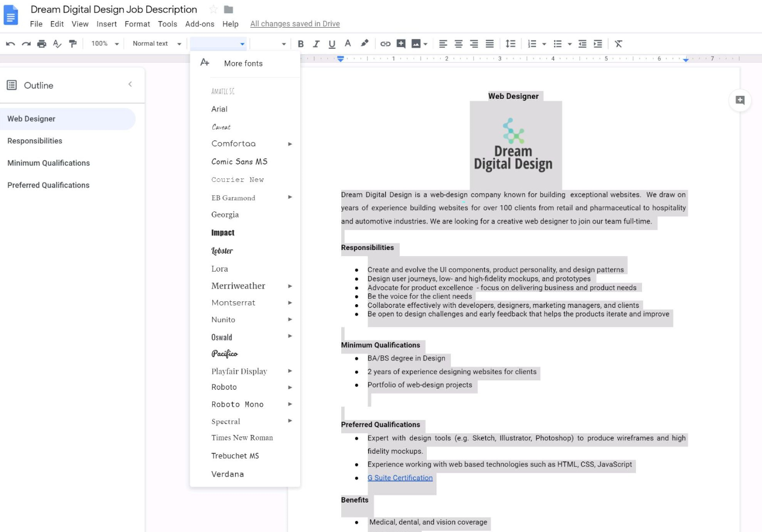This screenshot has width=762, height=532.
Task: Open the File menu
Action: (36, 24)
